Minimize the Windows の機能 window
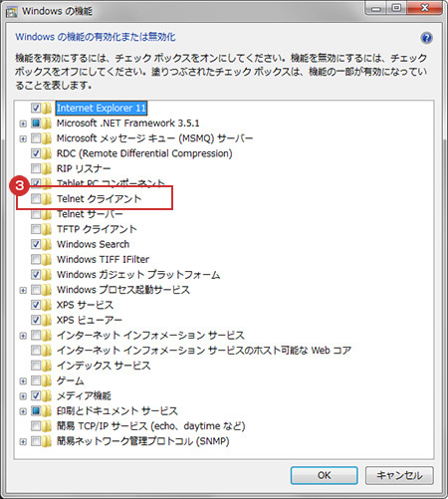This screenshot has width=448, height=499. [375, 8]
